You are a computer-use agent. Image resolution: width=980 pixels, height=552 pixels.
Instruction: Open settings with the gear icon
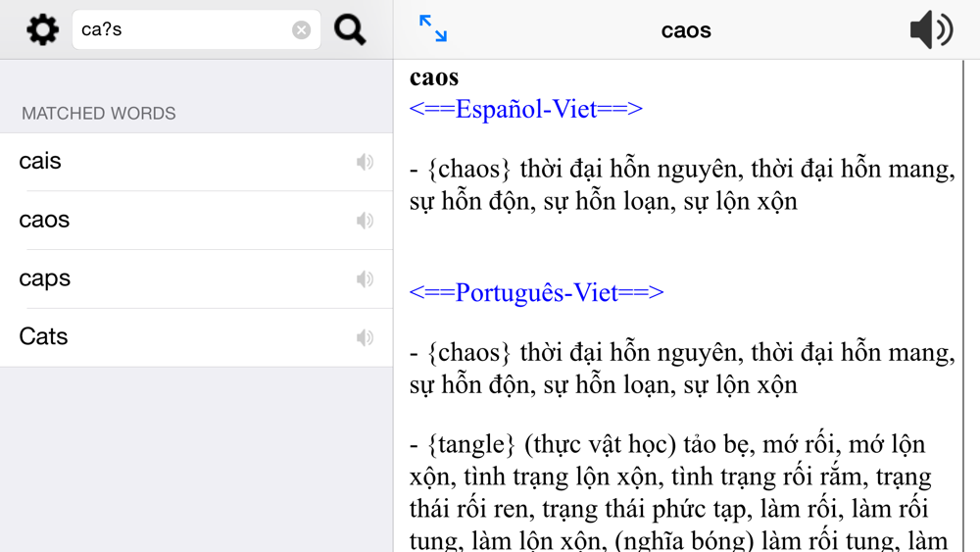(x=42, y=29)
